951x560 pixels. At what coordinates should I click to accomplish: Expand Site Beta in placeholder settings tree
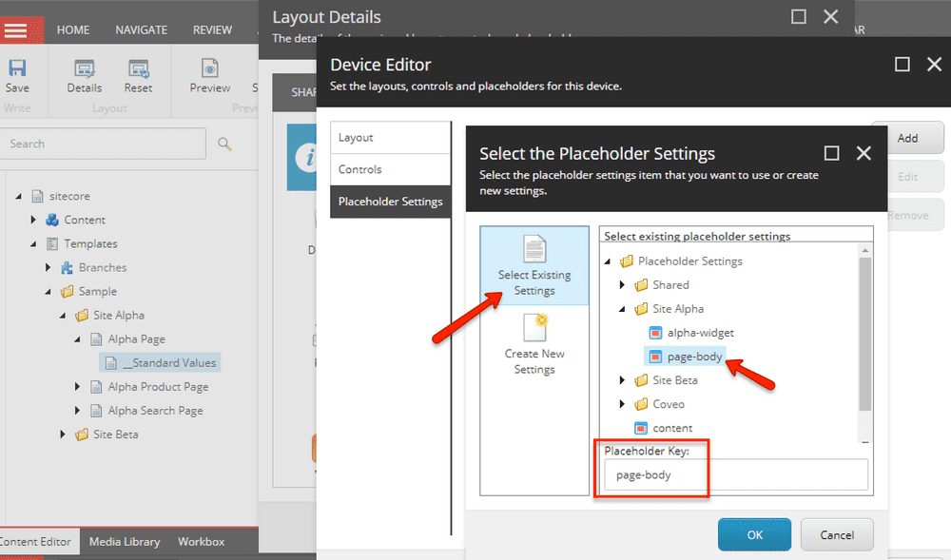tap(622, 380)
